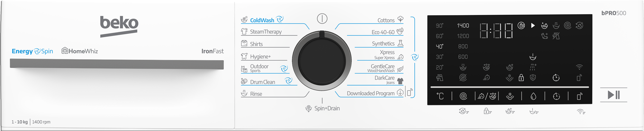Click the 60° temperature indicator
The image size is (644, 131).
coord(440,36)
